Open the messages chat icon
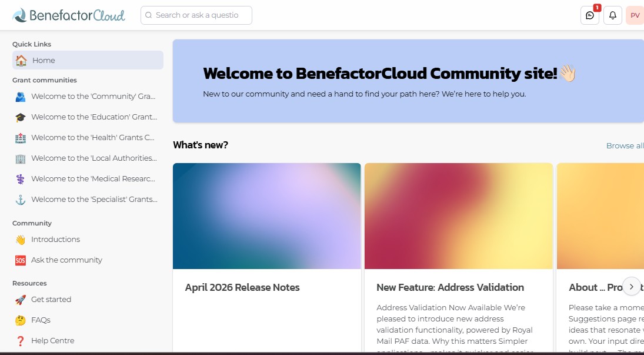644x355 pixels. point(590,15)
